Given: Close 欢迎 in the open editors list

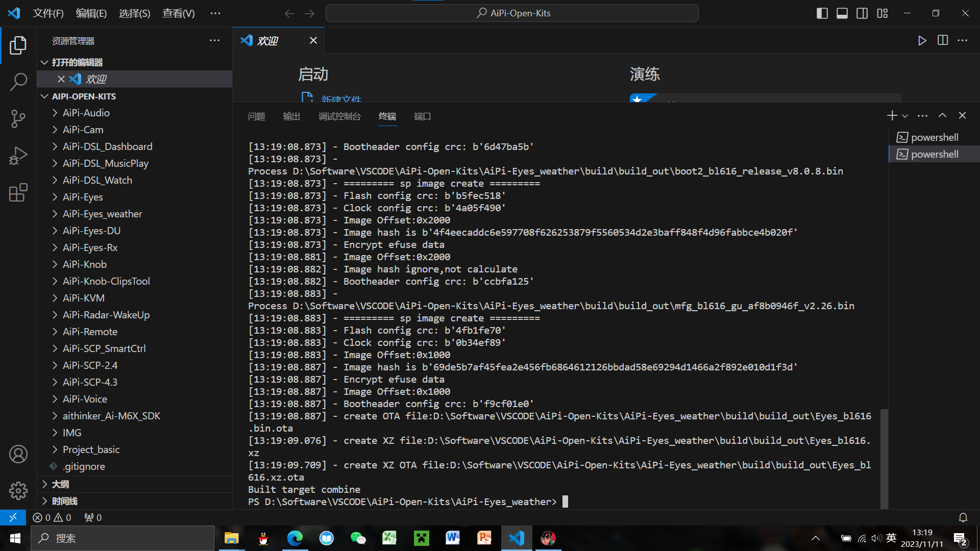Looking at the screenshot, I should pos(61,79).
